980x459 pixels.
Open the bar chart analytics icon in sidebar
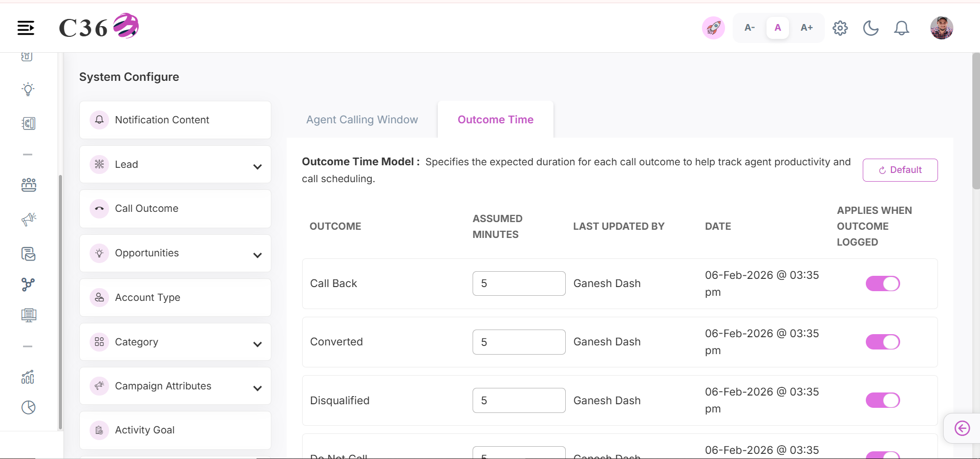point(28,377)
